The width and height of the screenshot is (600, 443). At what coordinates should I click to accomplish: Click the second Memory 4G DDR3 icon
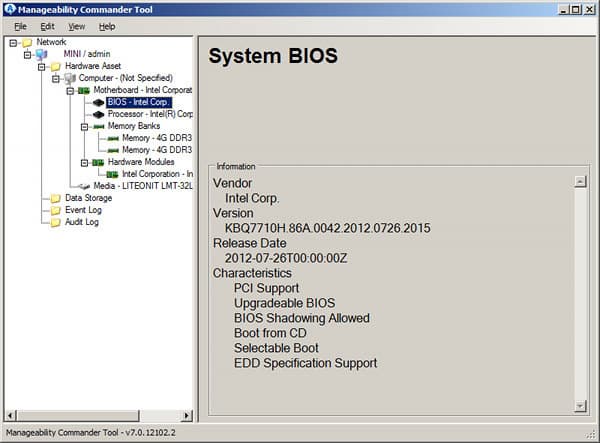[113, 150]
